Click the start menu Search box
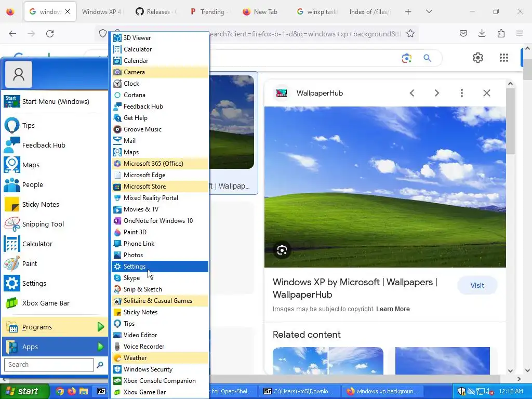The width and height of the screenshot is (532, 399). (x=49, y=365)
